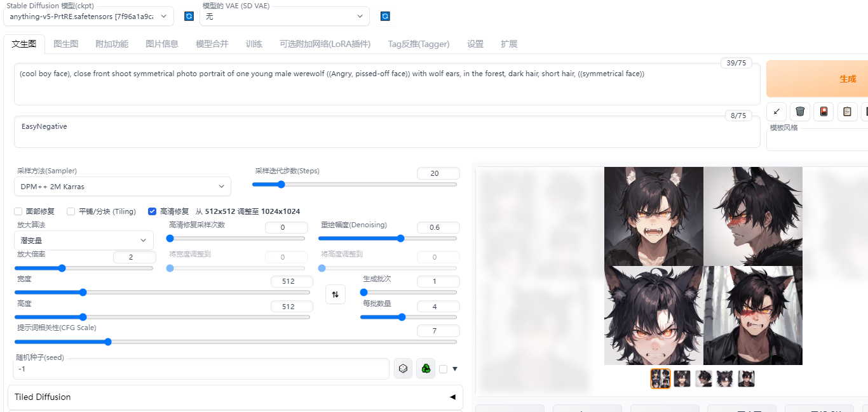Screen dimensions: 868x412
Task: Open the 训练 tab
Action: (254, 44)
